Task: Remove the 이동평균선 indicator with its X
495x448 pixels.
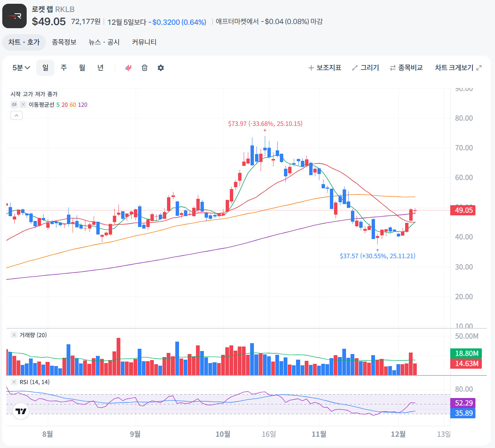Action: coord(23,104)
